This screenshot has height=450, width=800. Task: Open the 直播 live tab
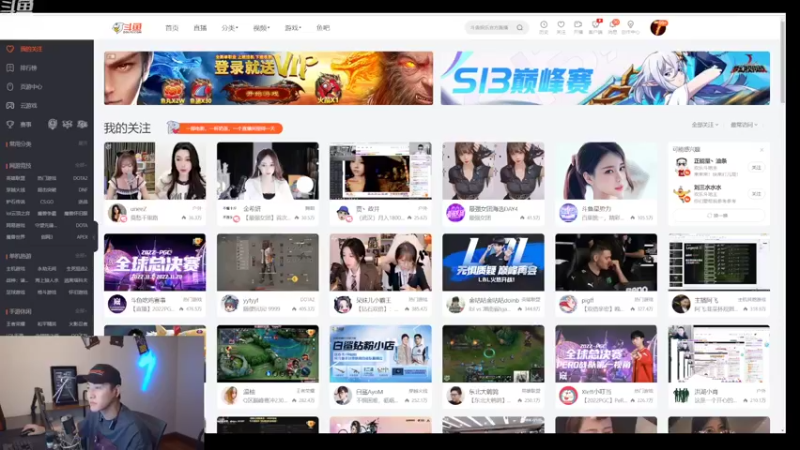pos(200,28)
